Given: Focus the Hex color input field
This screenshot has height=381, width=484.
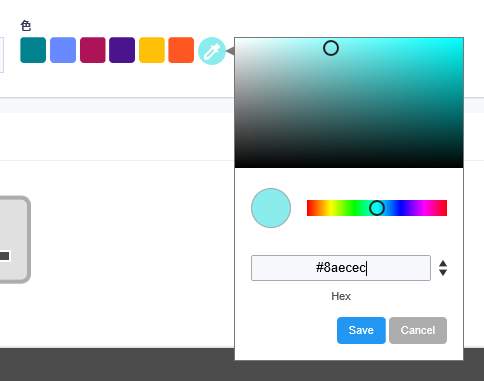Looking at the screenshot, I should pyautogui.click(x=341, y=268).
